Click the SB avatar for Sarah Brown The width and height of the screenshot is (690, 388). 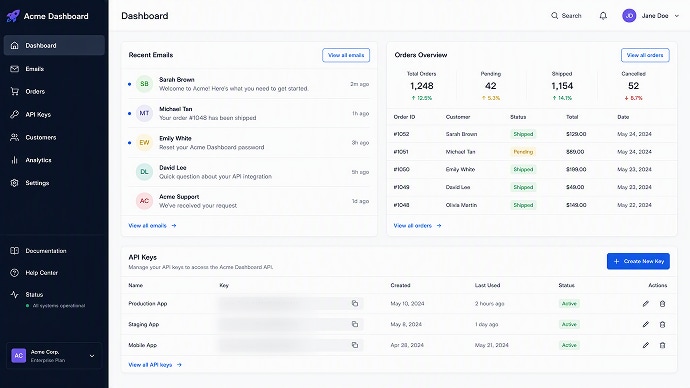144,84
